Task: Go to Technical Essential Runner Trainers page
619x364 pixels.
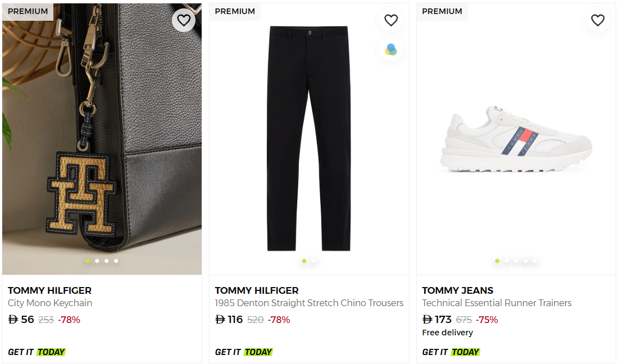Action: (497, 303)
